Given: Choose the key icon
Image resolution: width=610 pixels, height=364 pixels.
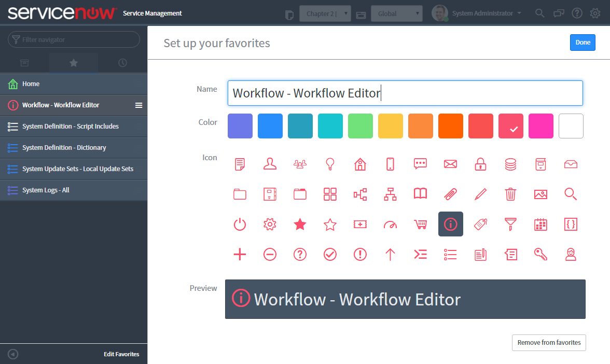Looking at the screenshot, I should coord(540,254).
